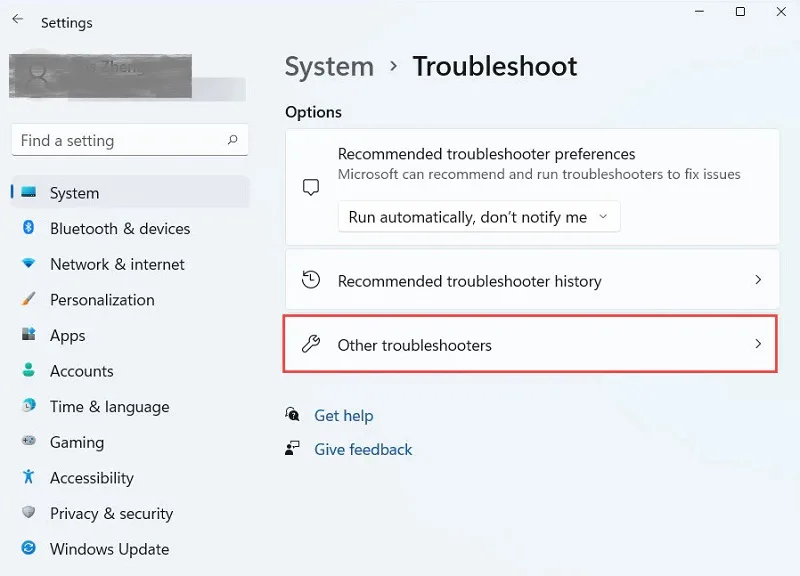Click the back arrow icon in Settings
This screenshot has width=800, height=576.
18,19
